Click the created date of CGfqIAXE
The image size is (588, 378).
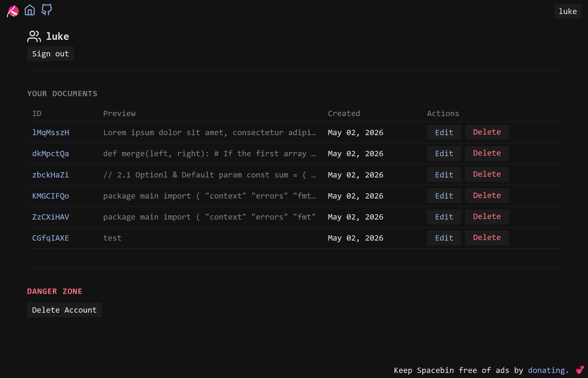pyautogui.click(x=355, y=238)
